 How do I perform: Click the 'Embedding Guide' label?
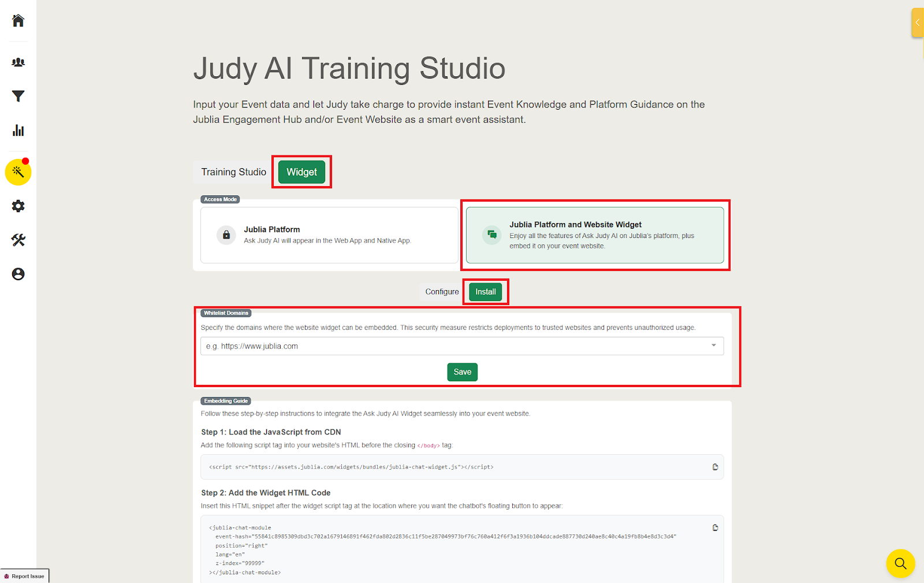(x=226, y=401)
